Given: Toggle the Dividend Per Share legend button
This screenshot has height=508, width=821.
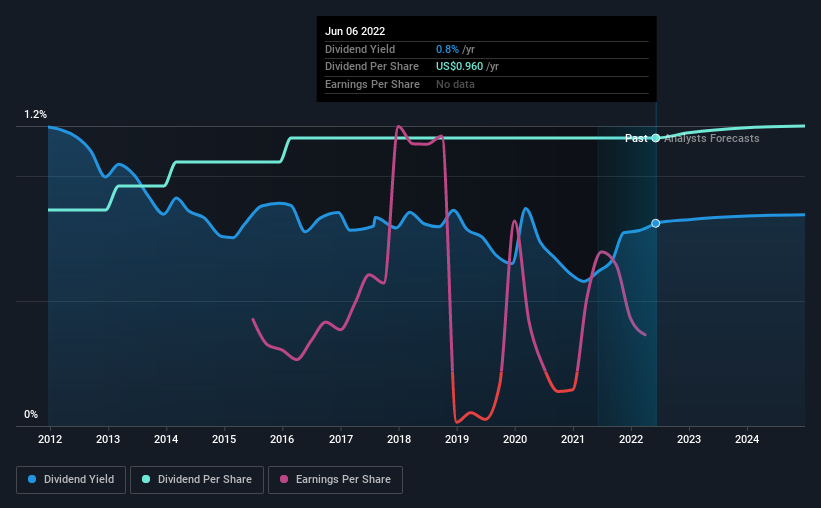Looking at the screenshot, I should 197,480.
